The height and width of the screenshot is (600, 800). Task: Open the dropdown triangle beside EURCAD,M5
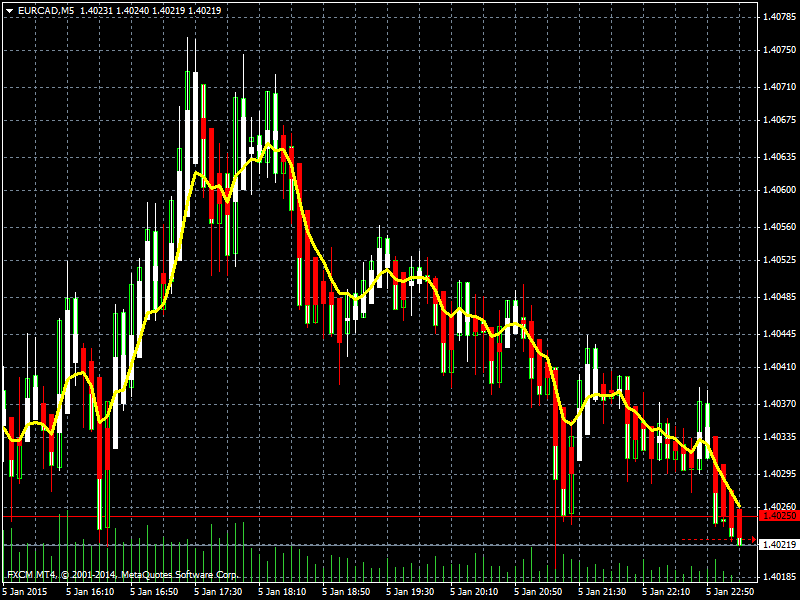pyautogui.click(x=10, y=11)
